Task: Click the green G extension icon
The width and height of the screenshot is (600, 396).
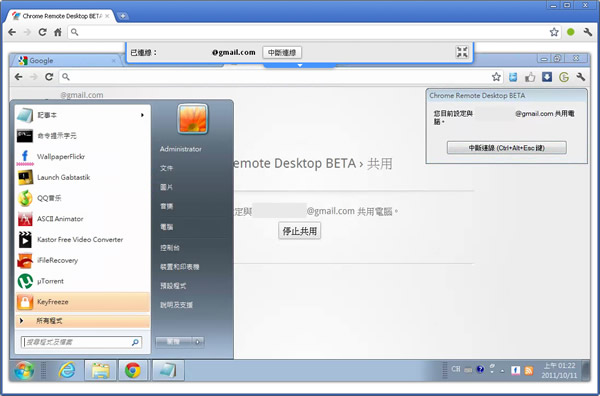Action: [564, 77]
